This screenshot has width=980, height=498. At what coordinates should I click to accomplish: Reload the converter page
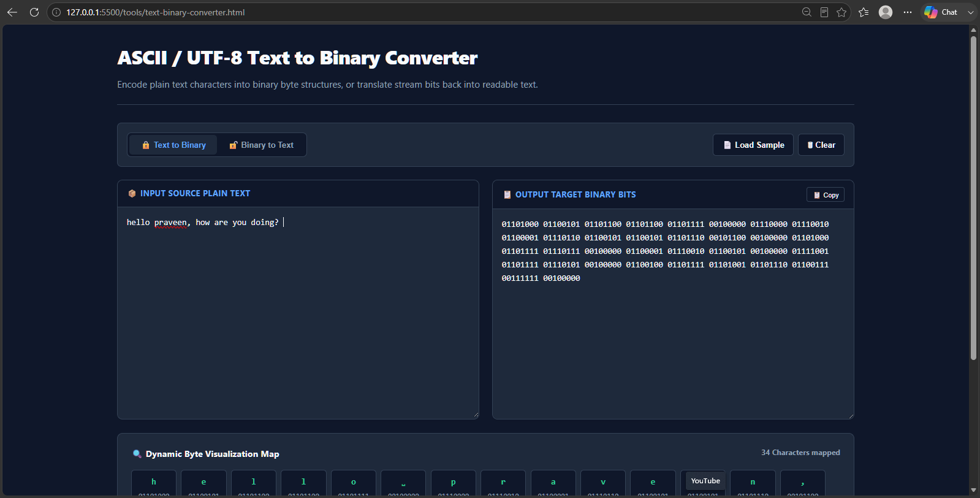coord(34,12)
